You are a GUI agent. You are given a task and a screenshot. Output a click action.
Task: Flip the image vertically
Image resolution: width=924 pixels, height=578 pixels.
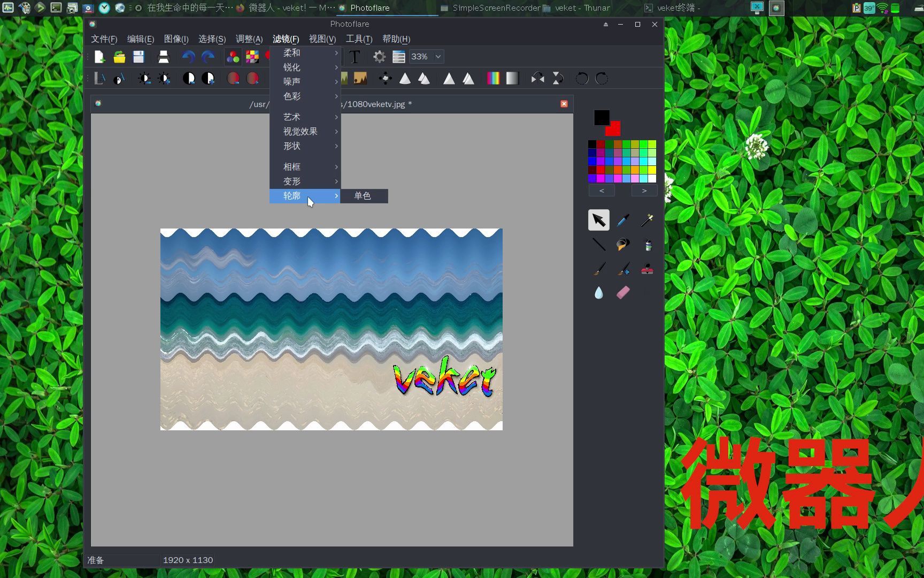(x=557, y=79)
